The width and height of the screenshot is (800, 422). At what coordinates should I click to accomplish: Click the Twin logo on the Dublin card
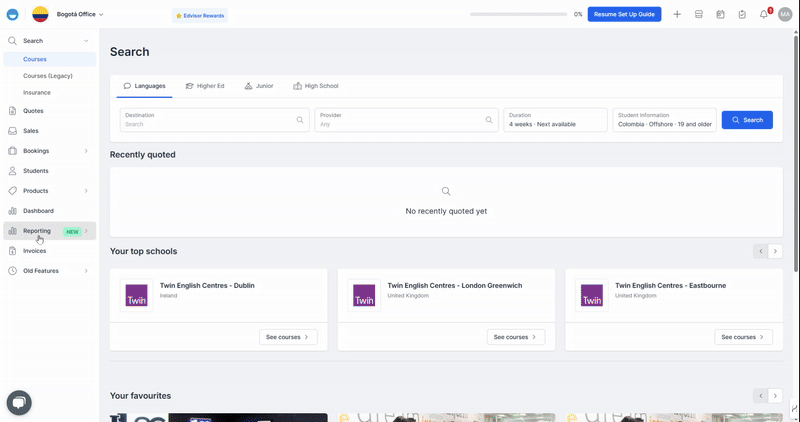pos(136,295)
